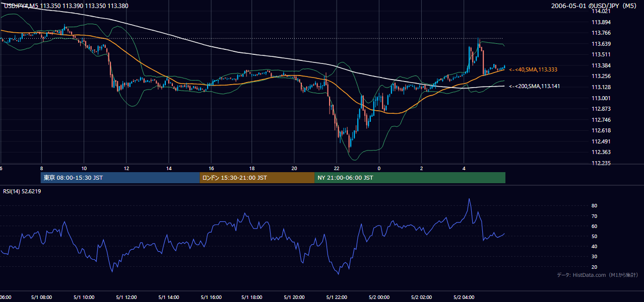Click price axis value 113.894
This screenshot has width=644, height=302.
click(x=602, y=22)
